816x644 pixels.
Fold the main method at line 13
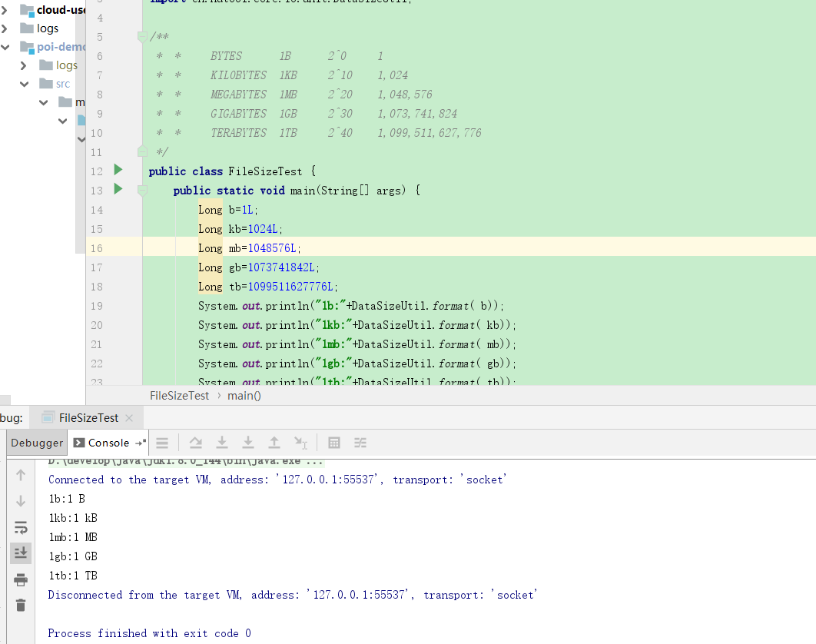[x=142, y=190]
